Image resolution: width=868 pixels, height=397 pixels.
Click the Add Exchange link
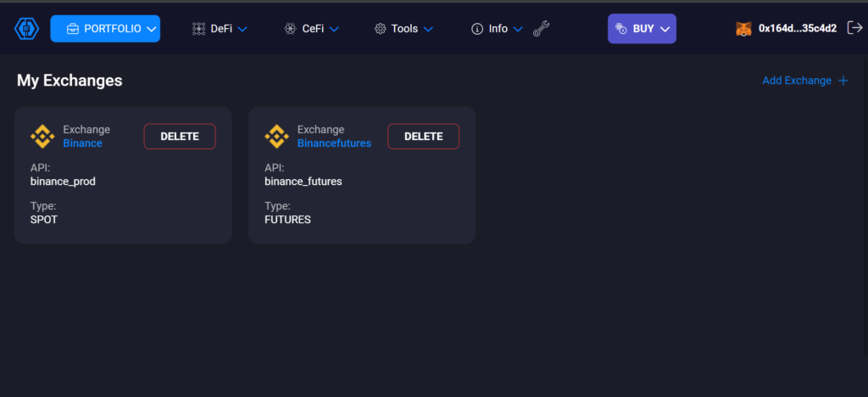point(797,81)
